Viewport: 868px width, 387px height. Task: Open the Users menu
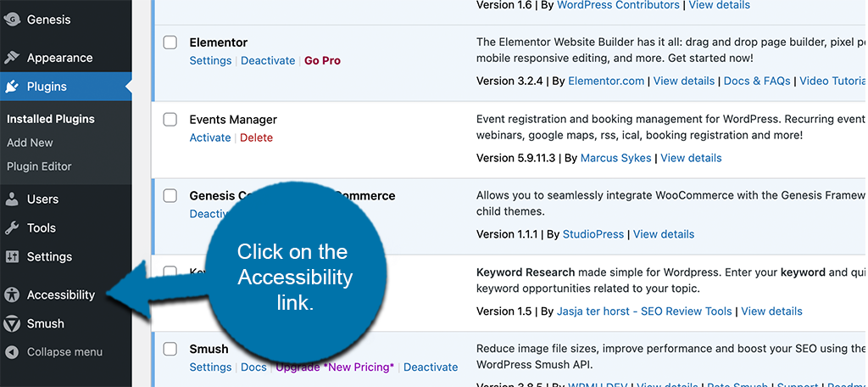pyautogui.click(x=42, y=199)
